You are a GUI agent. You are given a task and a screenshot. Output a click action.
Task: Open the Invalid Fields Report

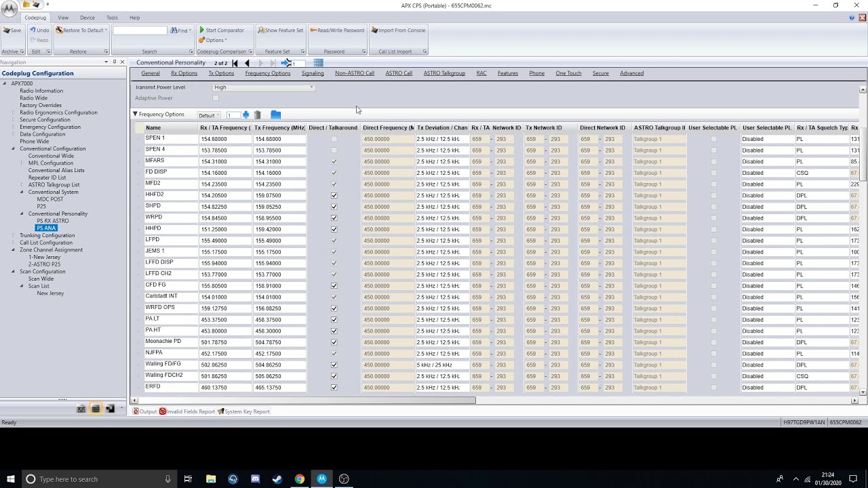pyautogui.click(x=187, y=411)
